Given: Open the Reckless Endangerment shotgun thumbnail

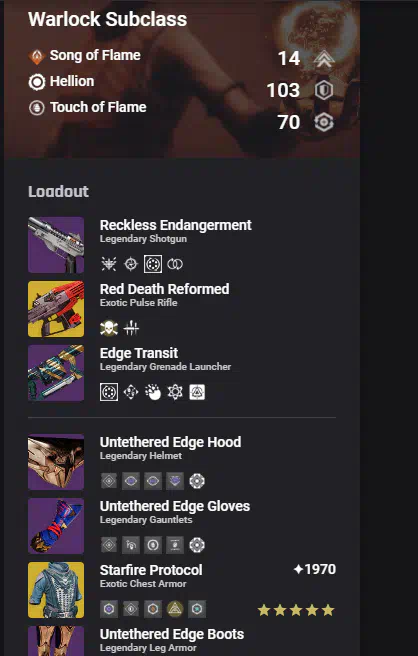Looking at the screenshot, I should pos(56,245).
